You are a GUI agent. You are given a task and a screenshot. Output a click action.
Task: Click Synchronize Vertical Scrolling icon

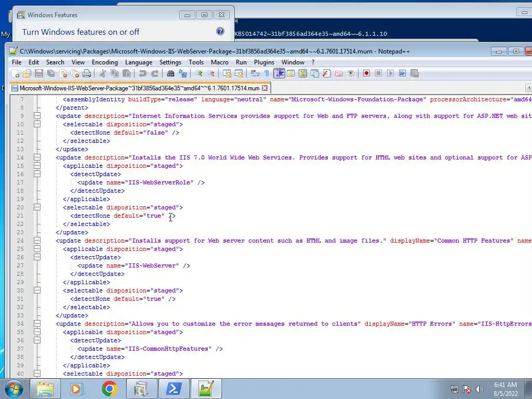point(227,74)
